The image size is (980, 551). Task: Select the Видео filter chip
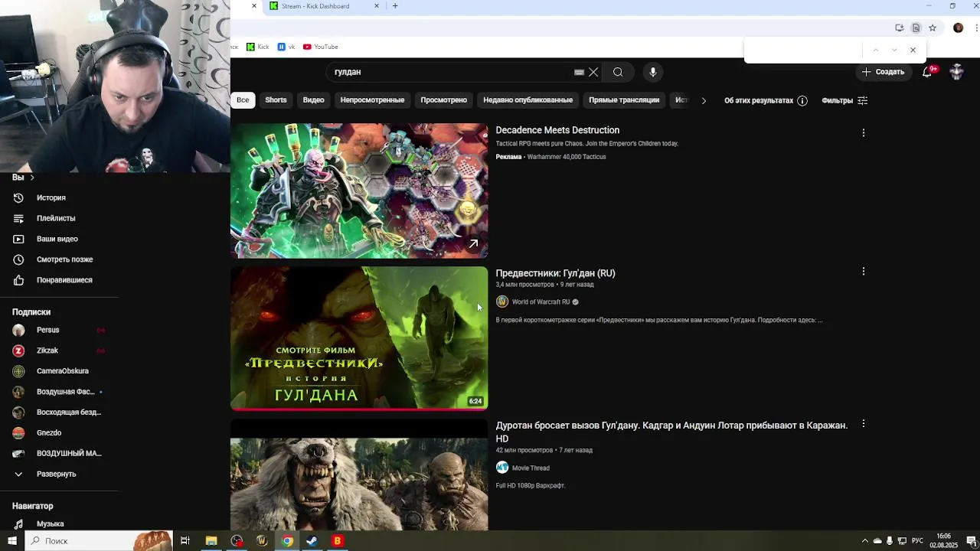pos(313,100)
